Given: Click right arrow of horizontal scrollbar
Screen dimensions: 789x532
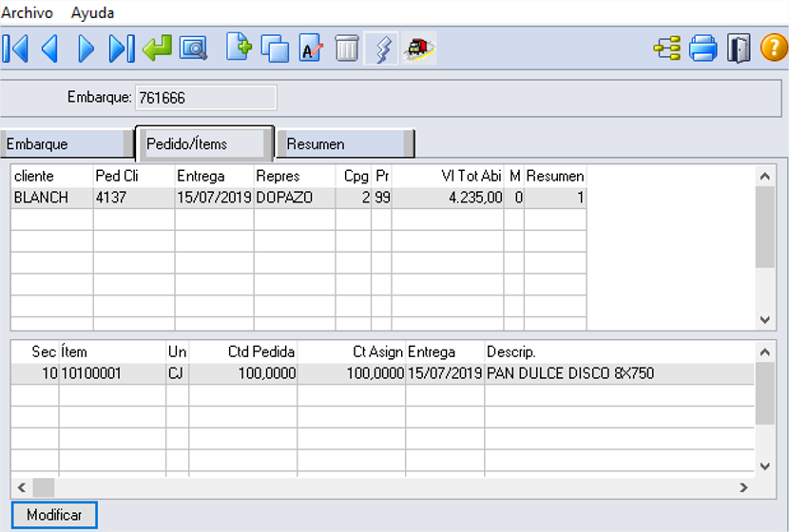Looking at the screenshot, I should (743, 487).
